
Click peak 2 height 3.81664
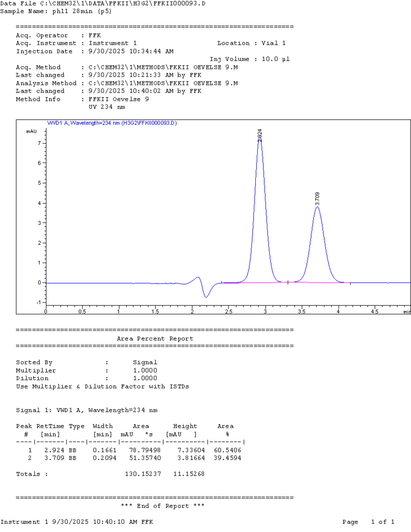(x=191, y=458)
